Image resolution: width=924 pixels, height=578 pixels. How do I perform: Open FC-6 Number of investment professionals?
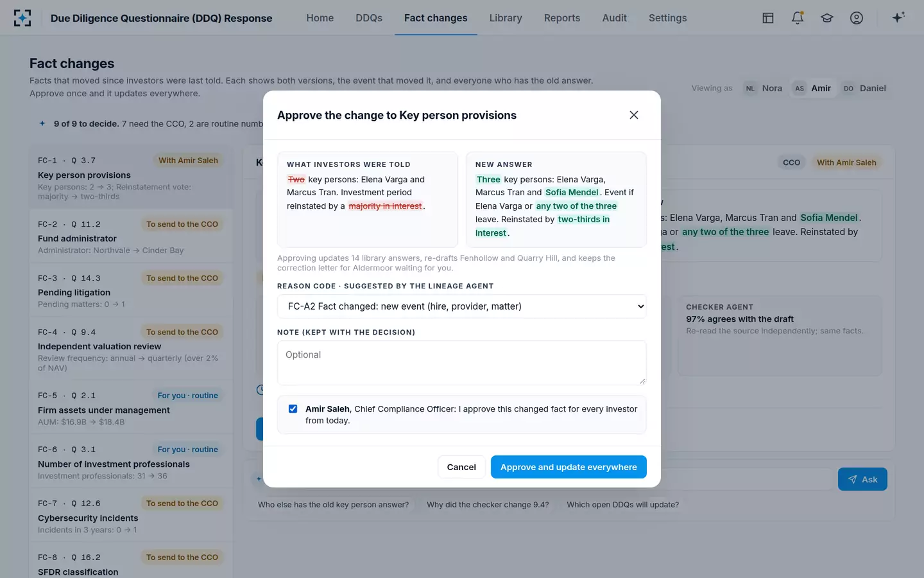131,462
